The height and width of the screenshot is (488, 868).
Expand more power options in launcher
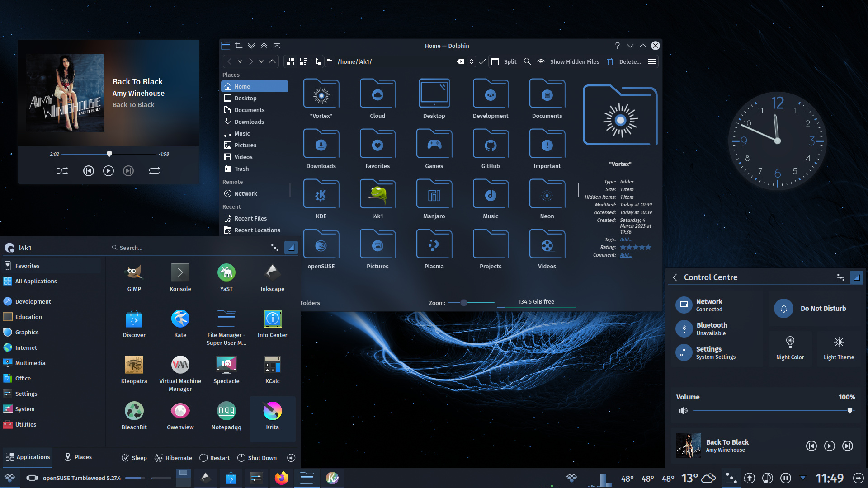(x=291, y=458)
